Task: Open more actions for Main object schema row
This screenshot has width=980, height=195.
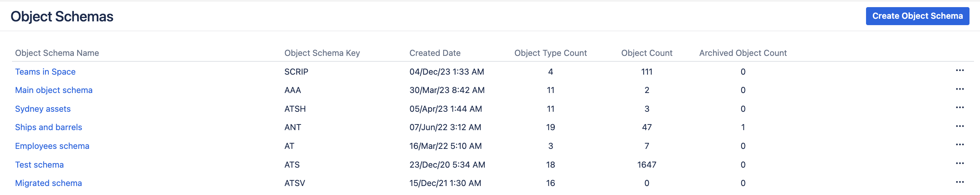Action: click(959, 89)
